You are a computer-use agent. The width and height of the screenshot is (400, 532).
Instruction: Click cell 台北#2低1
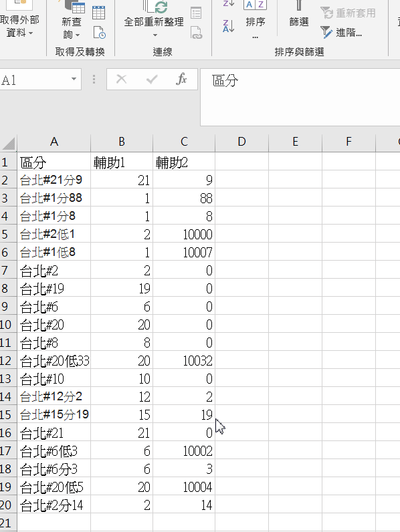click(x=54, y=234)
